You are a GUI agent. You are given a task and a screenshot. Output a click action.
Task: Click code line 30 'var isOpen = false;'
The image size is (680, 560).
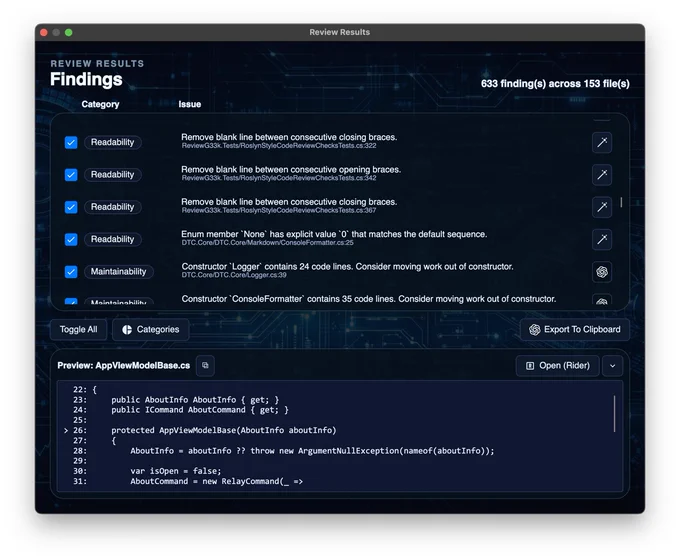(176, 471)
